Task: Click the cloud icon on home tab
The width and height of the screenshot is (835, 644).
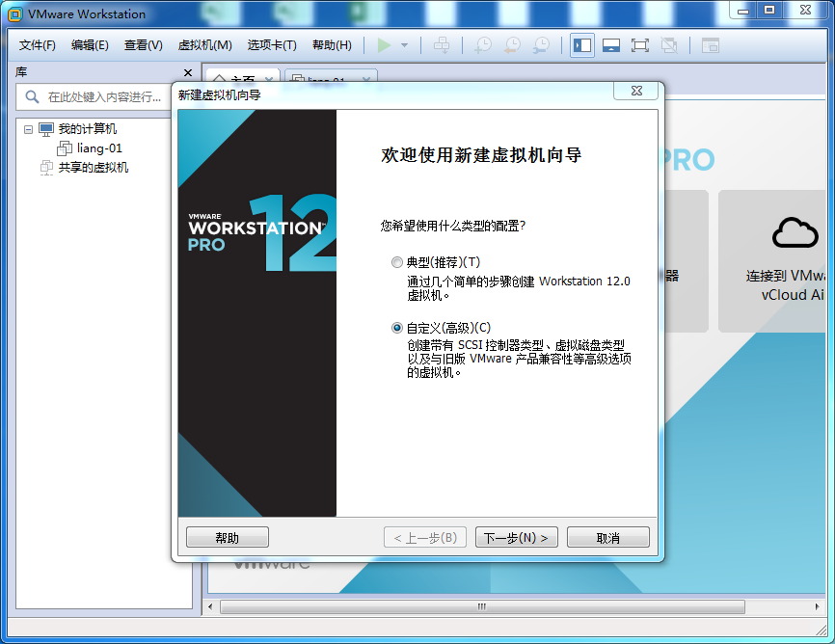Action: point(795,232)
